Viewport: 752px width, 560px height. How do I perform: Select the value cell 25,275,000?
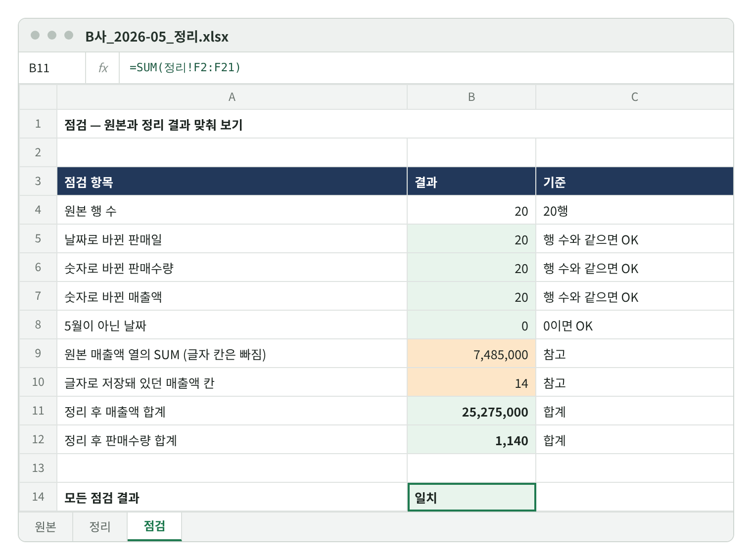pyautogui.click(x=471, y=411)
